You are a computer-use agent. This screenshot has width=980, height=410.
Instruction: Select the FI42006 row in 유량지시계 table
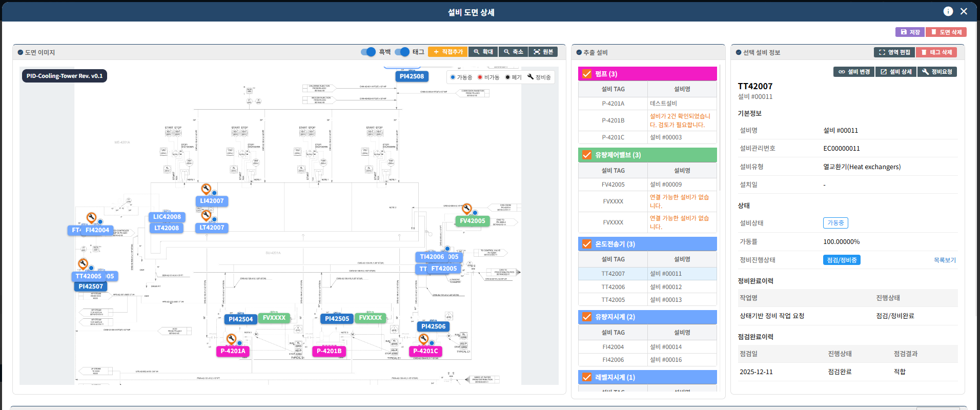click(x=647, y=360)
